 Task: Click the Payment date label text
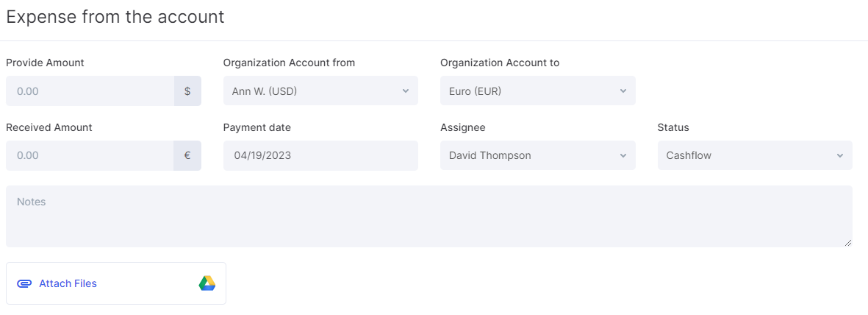click(257, 127)
